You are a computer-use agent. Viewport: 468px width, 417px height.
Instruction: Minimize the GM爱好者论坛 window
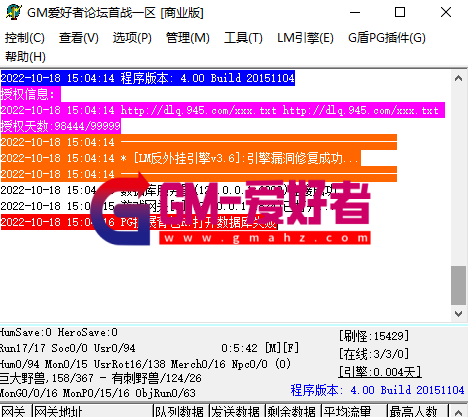355,13
